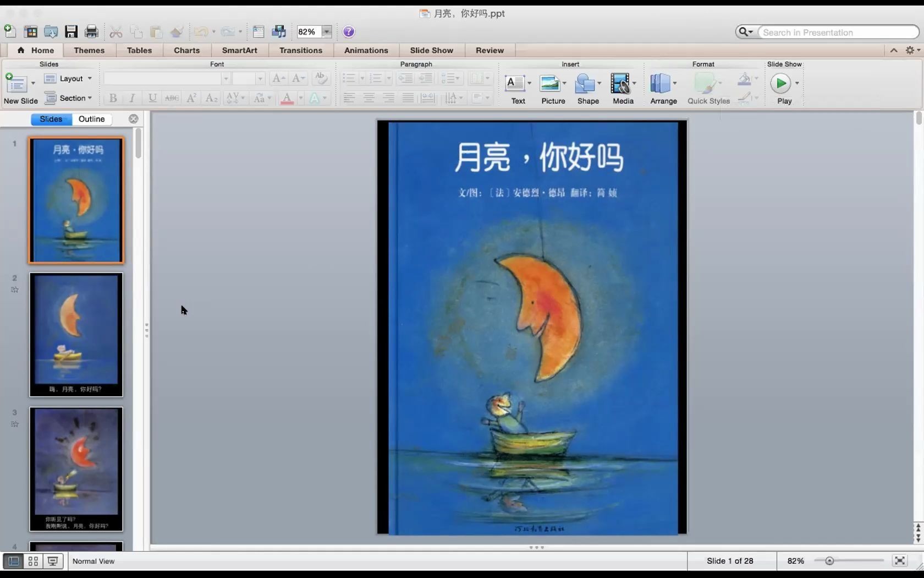Open the templates gallery toolbar icon
The width and height of the screenshot is (924, 578).
tap(31, 32)
